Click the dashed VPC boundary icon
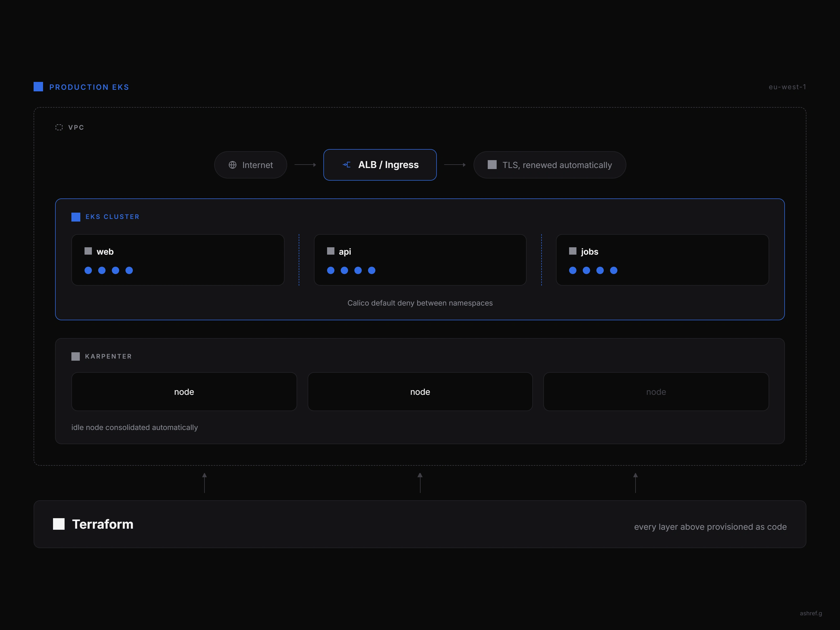 tap(59, 127)
